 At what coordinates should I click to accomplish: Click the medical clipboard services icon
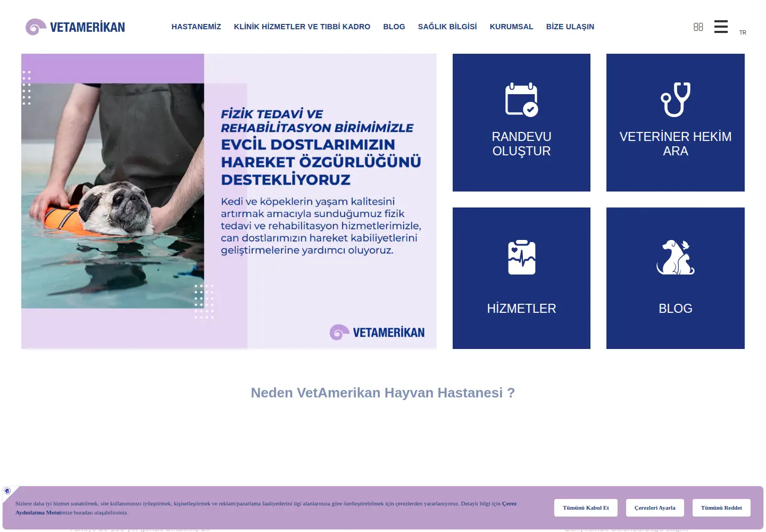522,257
